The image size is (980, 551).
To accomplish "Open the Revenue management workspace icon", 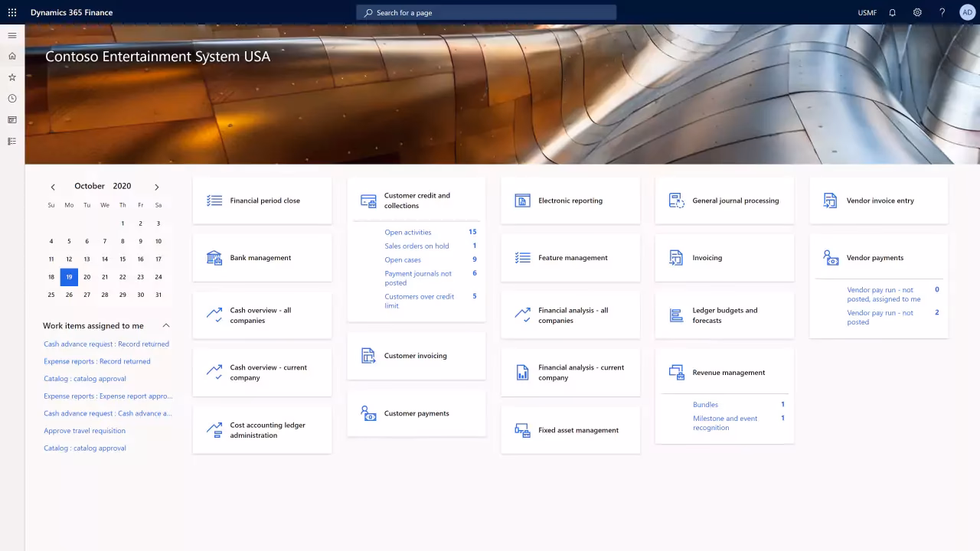I will coord(677,372).
